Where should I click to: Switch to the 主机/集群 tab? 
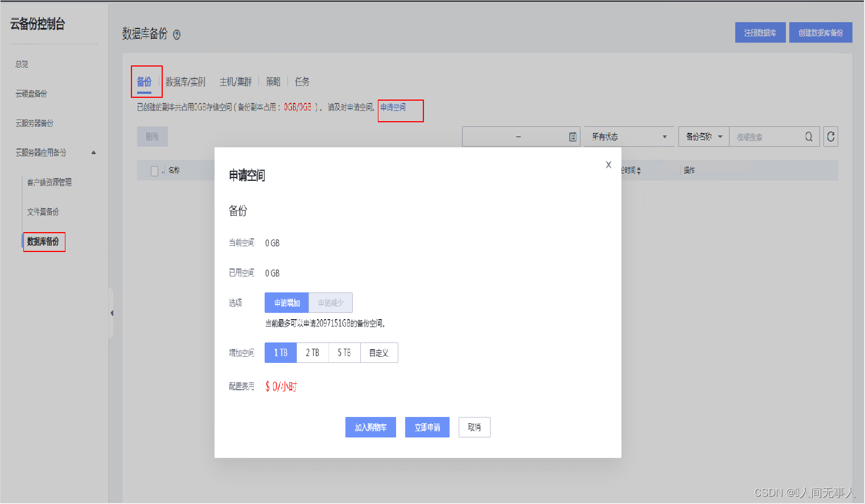(x=236, y=82)
